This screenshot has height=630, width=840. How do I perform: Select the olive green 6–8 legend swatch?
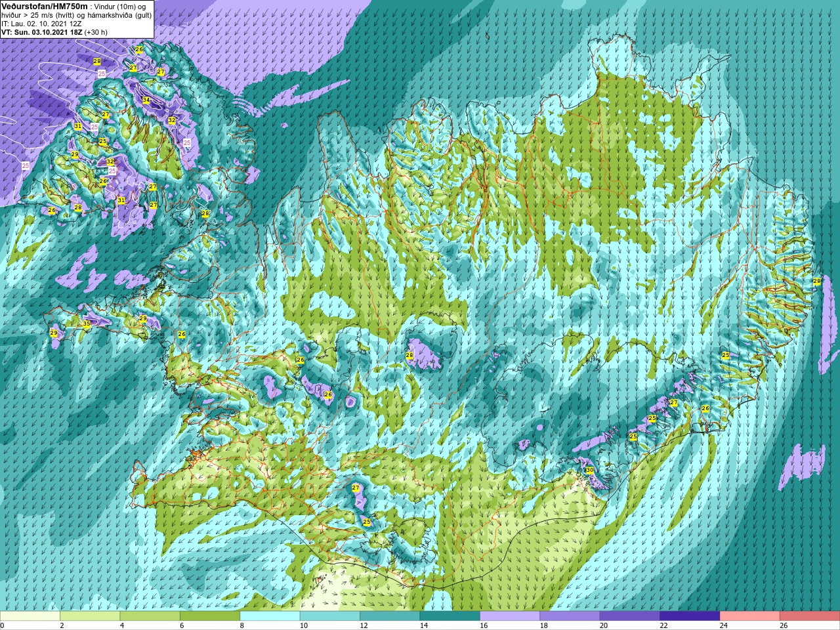[x=210, y=616]
